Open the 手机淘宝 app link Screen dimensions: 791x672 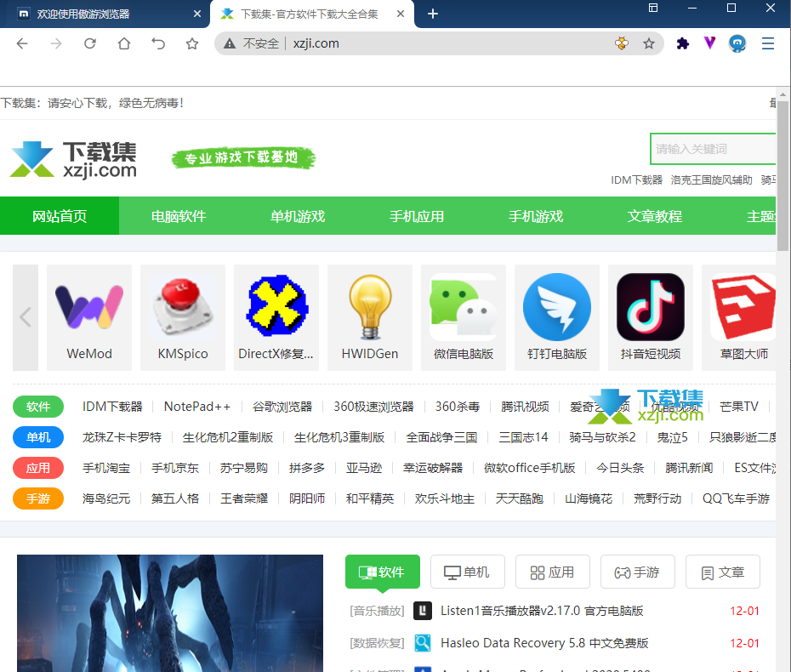(106, 468)
